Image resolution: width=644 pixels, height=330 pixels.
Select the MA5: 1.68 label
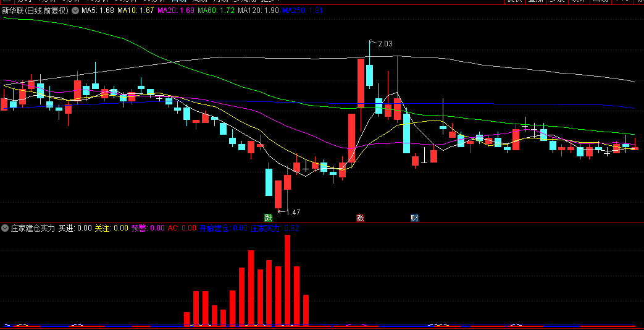click(x=98, y=11)
